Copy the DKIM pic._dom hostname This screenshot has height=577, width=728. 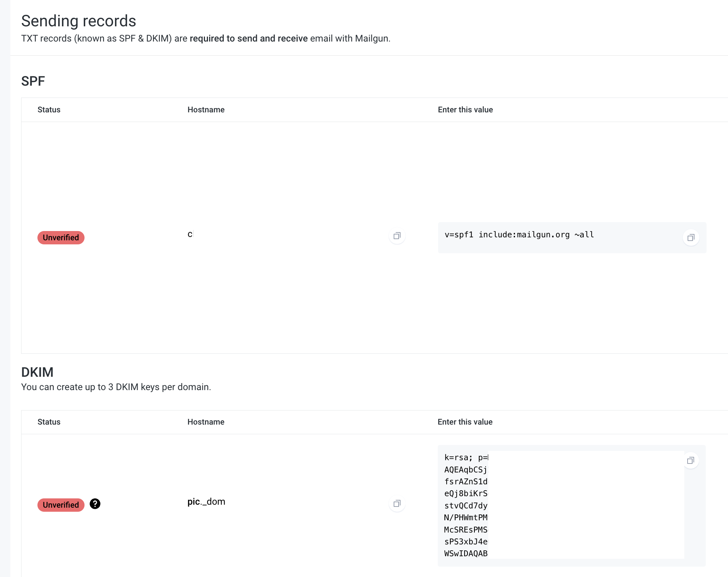click(397, 504)
